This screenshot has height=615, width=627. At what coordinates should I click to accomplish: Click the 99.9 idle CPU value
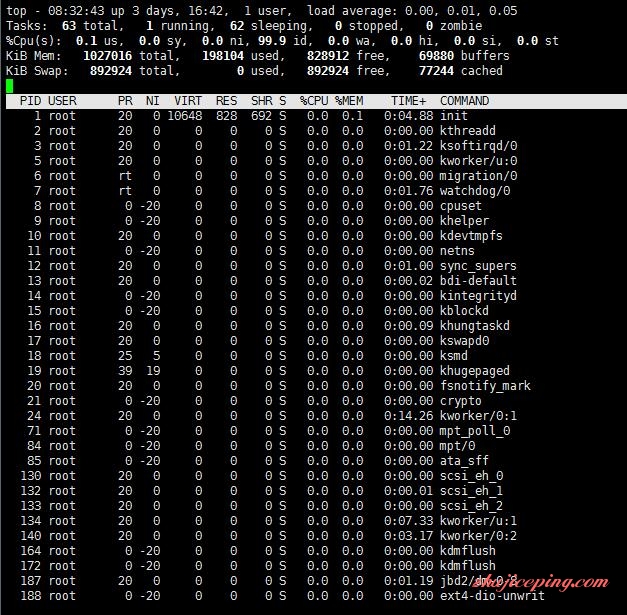[x=272, y=41]
